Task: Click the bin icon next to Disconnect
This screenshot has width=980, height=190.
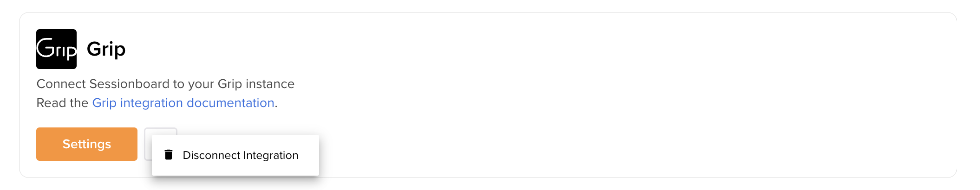Action: (x=169, y=155)
